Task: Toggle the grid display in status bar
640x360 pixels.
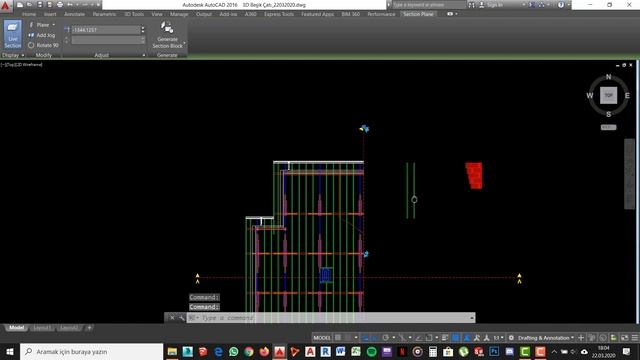Action: [338, 338]
